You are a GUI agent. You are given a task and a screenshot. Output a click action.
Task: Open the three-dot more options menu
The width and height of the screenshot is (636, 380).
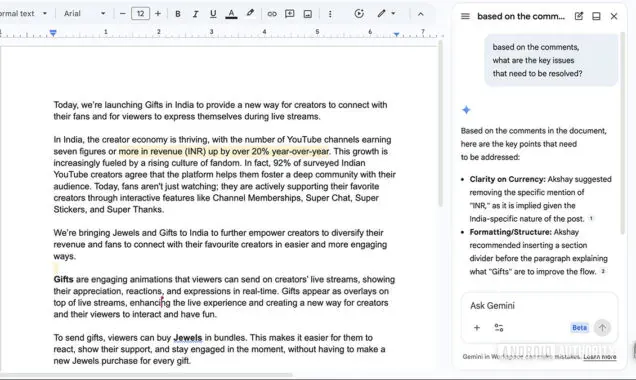coord(330,14)
